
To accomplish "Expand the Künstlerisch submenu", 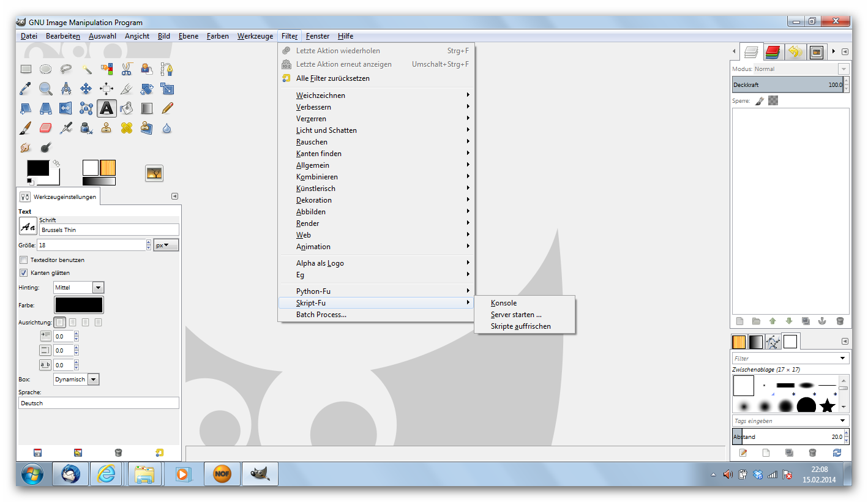I will coord(376,189).
